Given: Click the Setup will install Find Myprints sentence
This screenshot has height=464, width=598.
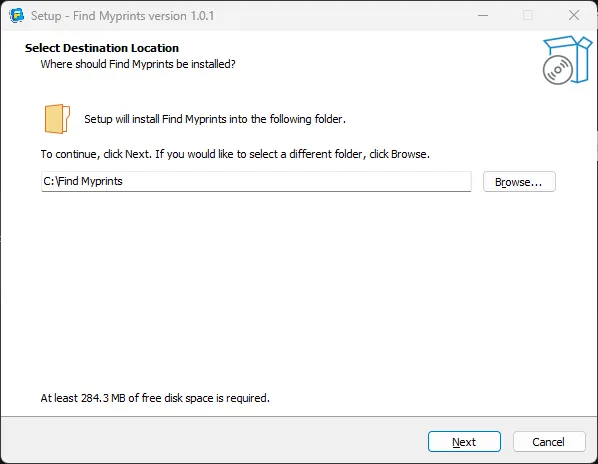Looking at the screenshot, I should pos(215,119).
